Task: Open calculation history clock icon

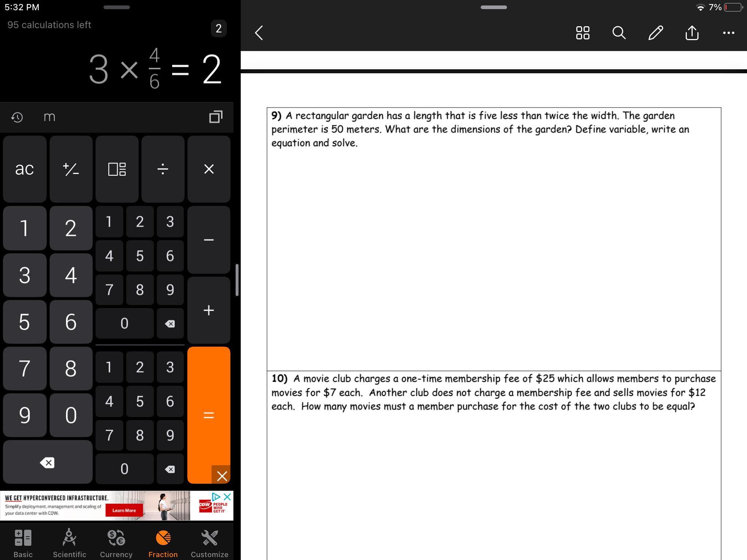Action: [x=17, y=117]
